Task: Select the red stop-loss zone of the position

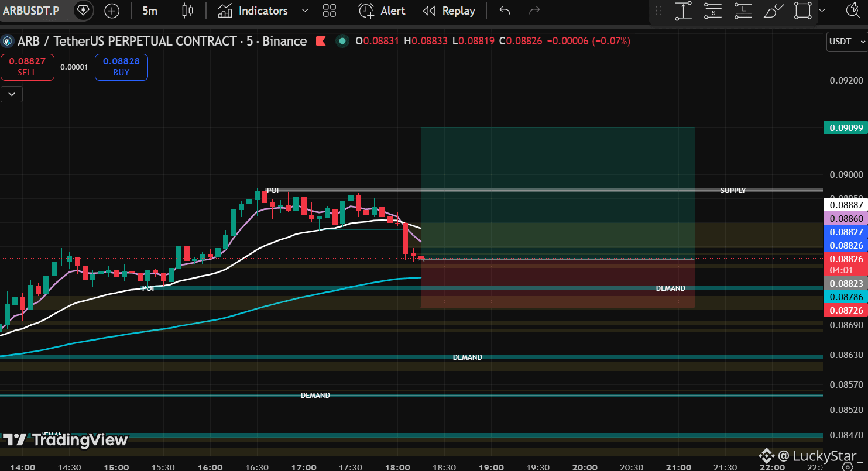Action: (558, 284)
